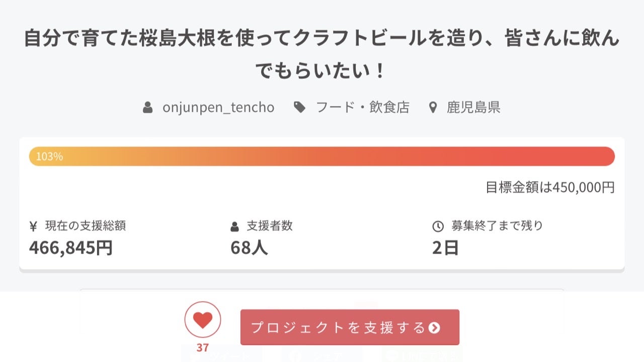The height and width of the screenshot is (362, 644).
Task: Click the 2日 remaining days value
Action: point(445,248)
